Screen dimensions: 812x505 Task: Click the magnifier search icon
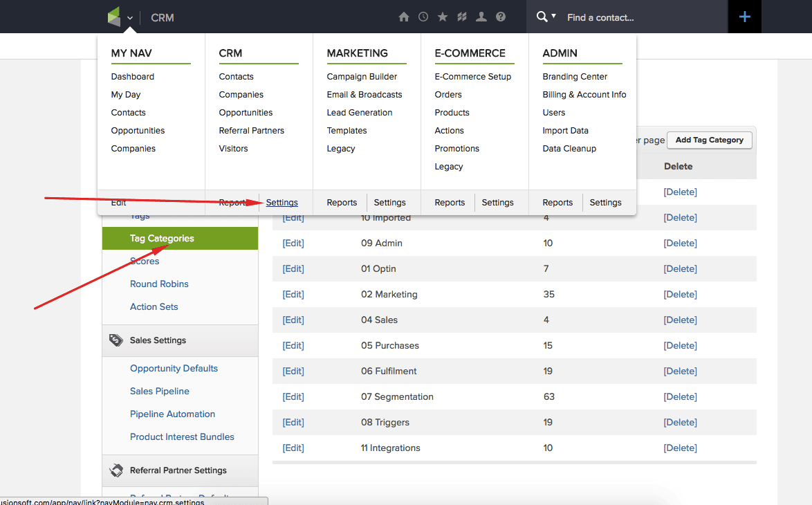(x=542, y=17)
